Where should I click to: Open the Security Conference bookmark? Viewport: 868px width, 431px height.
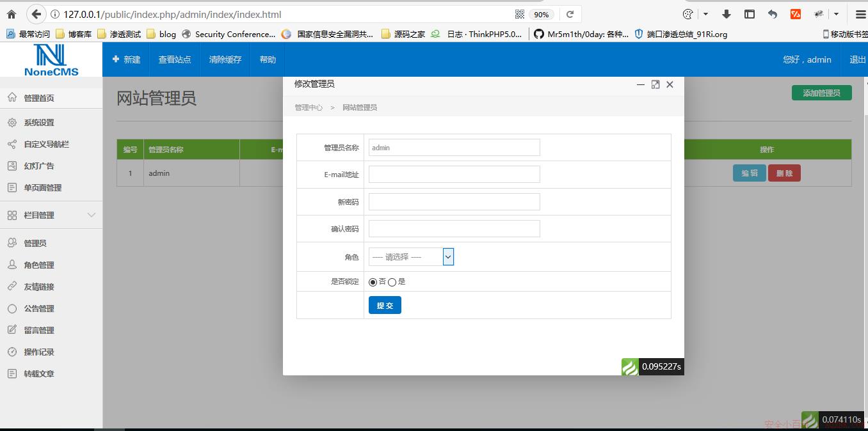coord(229,34)
